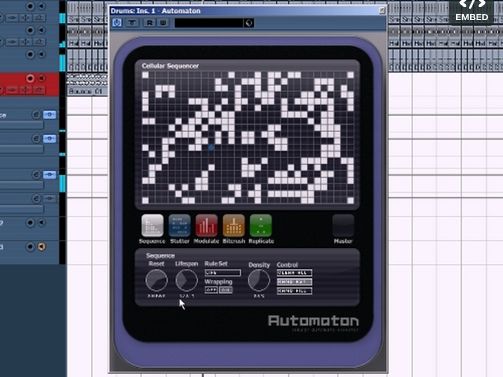Screen dimensions: 503x377
Task: Click the Density knob
Action: point(259,280)
